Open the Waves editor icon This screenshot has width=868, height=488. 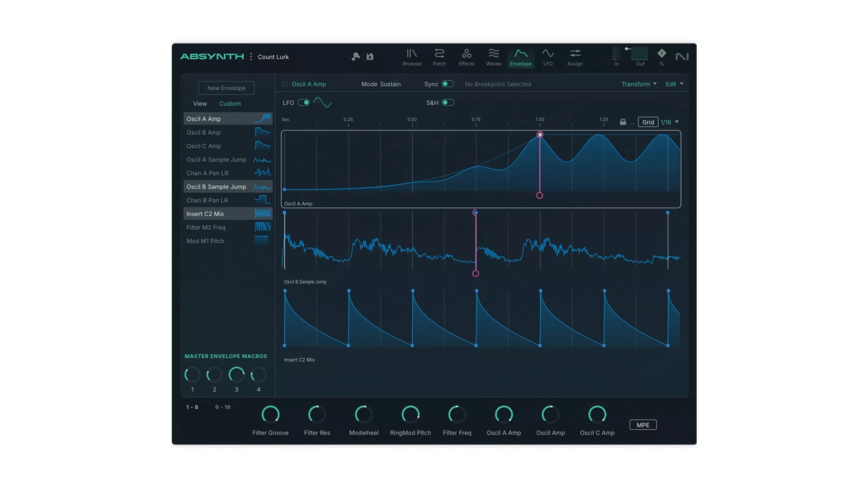[x=493, y=57]
